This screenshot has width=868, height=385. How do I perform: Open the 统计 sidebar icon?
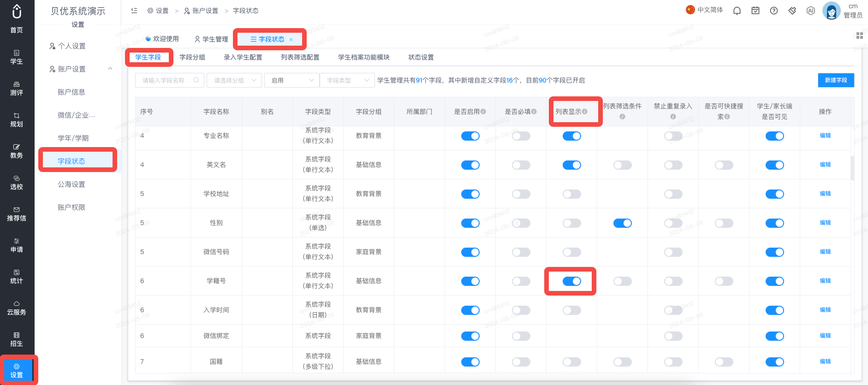point(17,276)
